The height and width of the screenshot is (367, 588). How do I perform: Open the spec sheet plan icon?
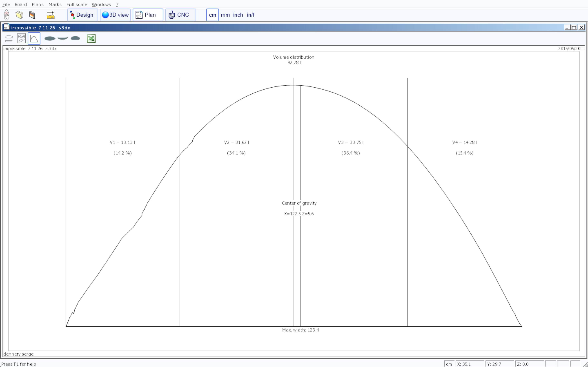(x=21, y=39)
